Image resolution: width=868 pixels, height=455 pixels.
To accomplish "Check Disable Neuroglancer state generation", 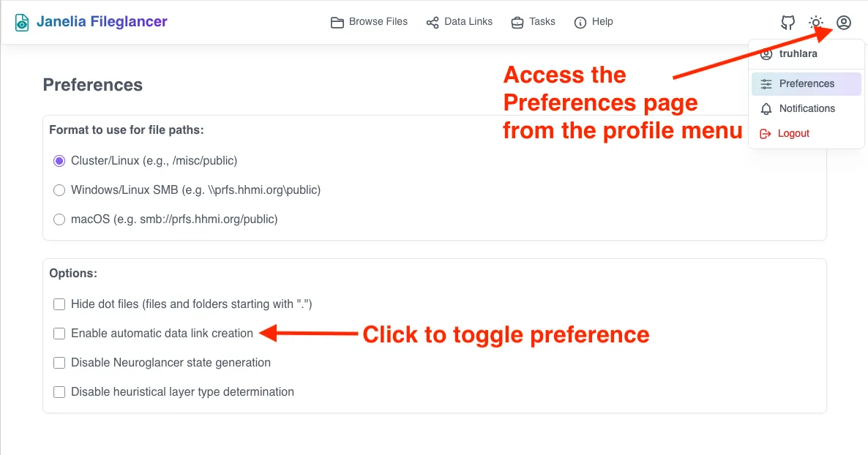I will [59, 363].
